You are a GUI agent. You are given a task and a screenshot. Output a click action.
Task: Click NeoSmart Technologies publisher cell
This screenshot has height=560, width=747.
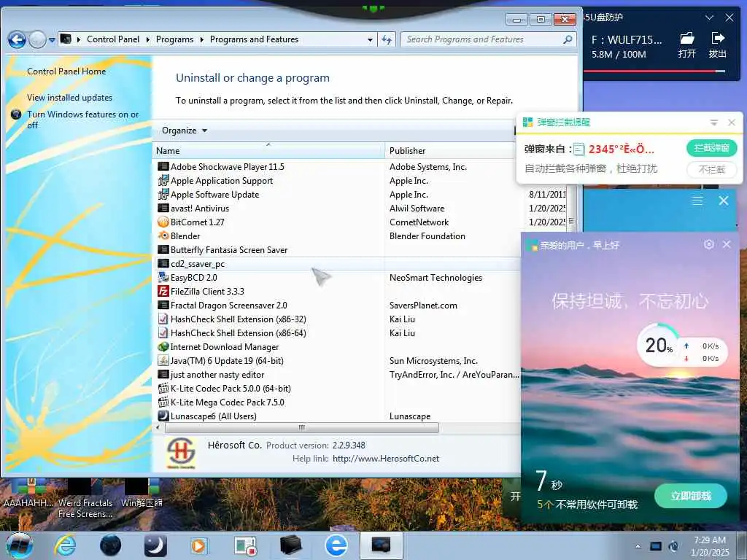pos(436,278)
